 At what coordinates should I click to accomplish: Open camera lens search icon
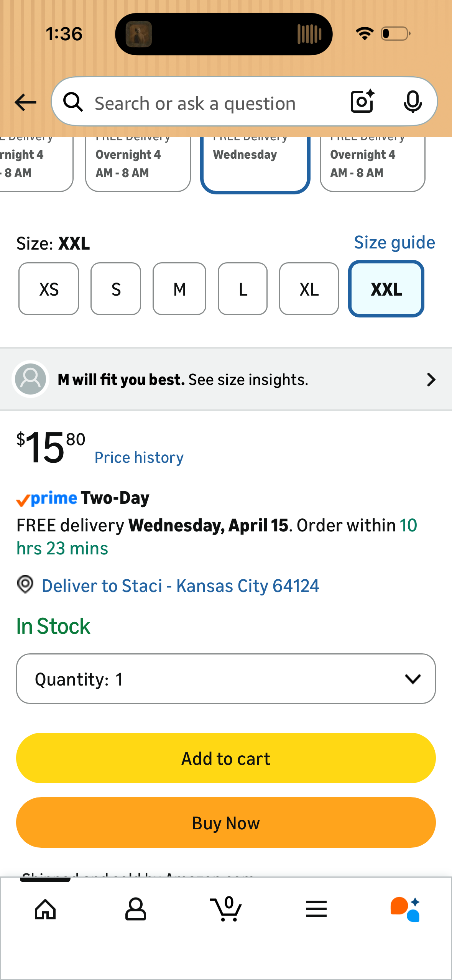point(362,102)
